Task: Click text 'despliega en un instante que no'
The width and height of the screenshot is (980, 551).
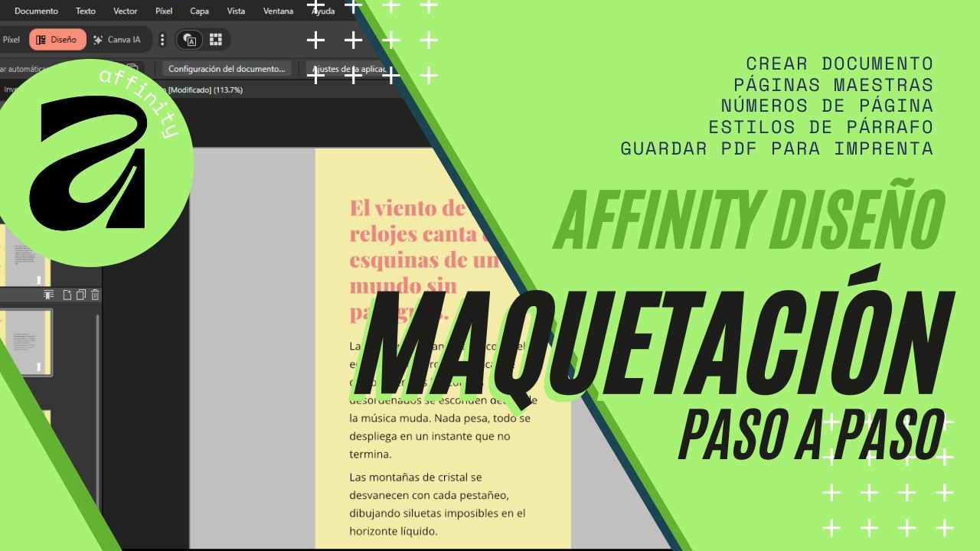Action: pos(430,436)
